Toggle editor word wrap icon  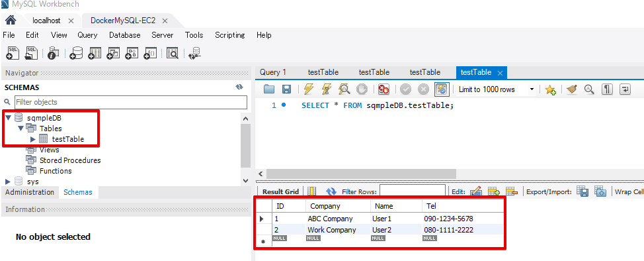pos(625,89)
